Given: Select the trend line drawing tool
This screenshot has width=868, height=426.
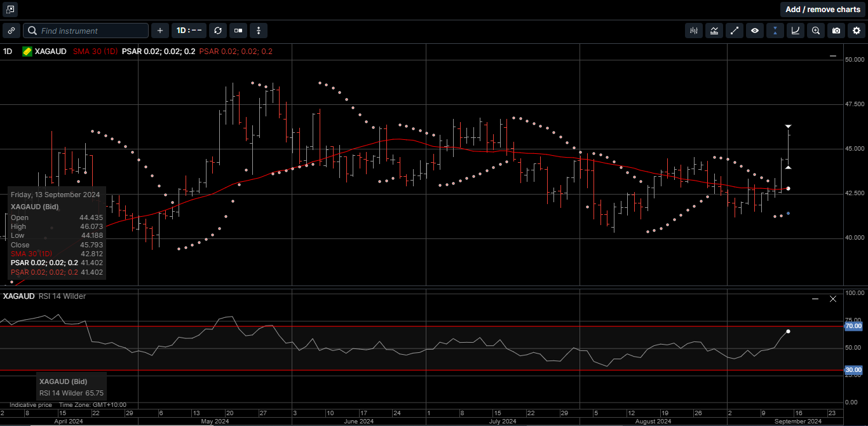Looking at the screenshot, I should 735,31.
